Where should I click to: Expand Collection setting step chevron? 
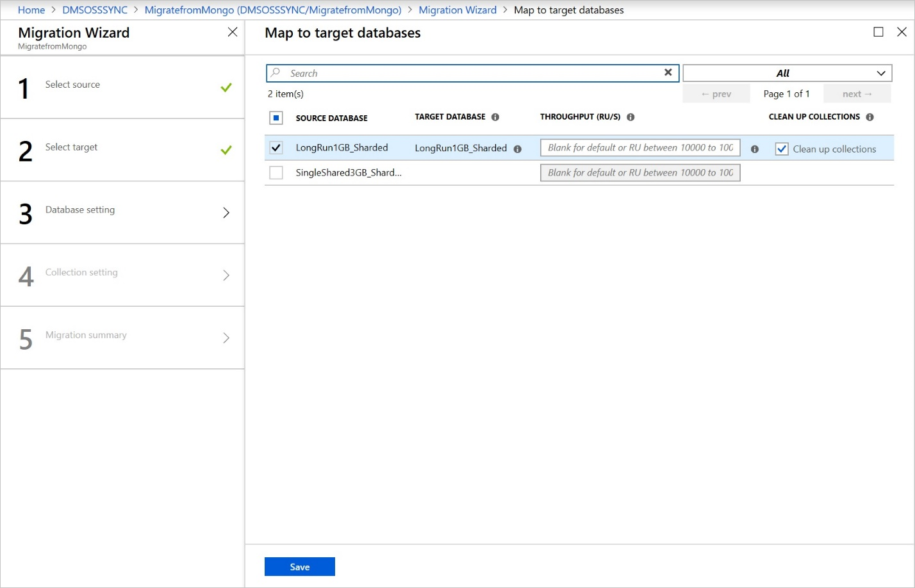tap(226, 275)
